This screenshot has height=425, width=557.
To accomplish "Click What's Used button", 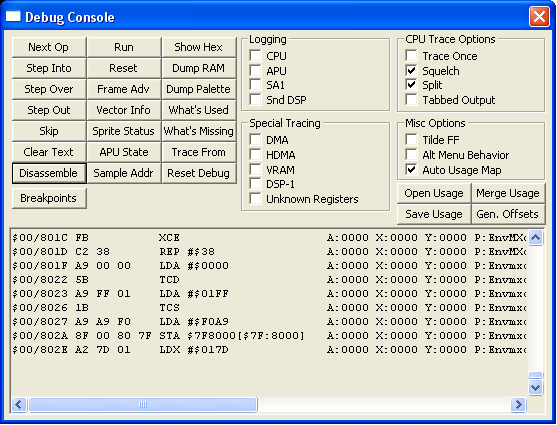I will point(199,110).
